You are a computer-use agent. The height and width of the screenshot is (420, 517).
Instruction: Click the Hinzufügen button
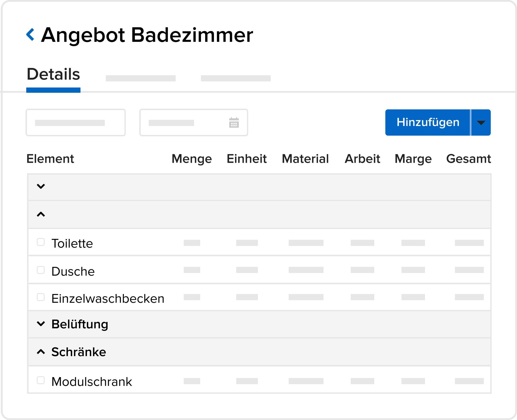[x=428, y=123]
